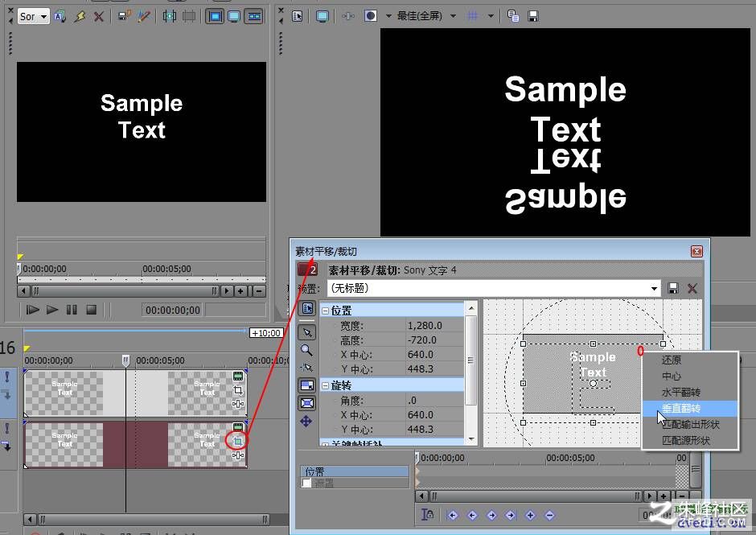Click the play button in trimmer
The image size is (756, 535).
click(x=52, y=310)
